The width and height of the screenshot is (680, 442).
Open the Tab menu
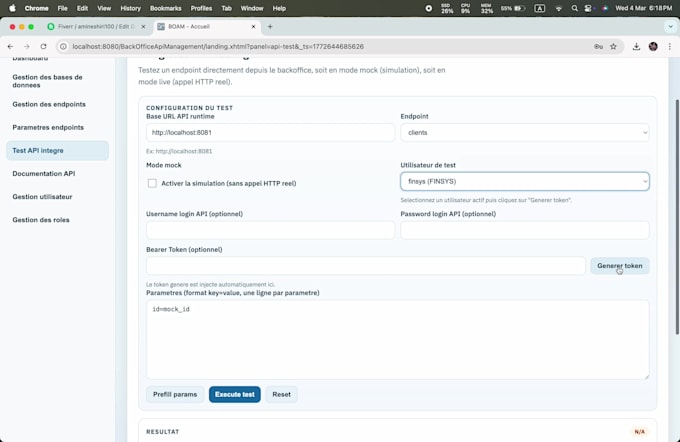pyautogui.click(x=226, y=8)
